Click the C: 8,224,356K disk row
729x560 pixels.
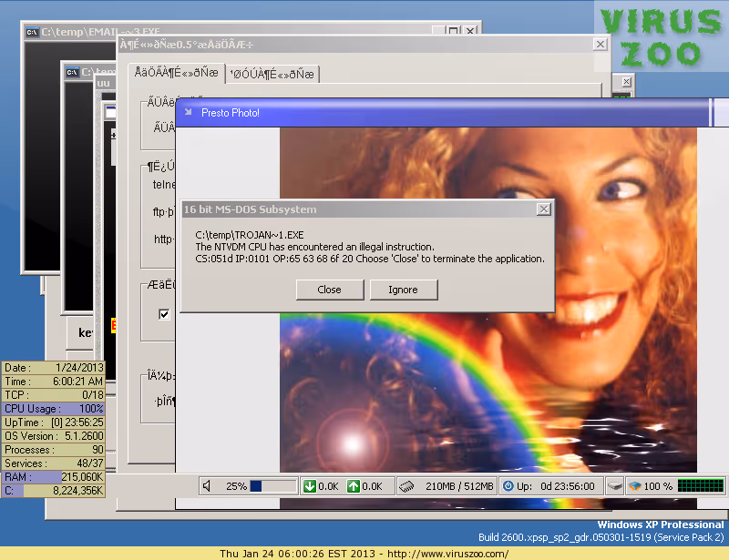(54, 491)
